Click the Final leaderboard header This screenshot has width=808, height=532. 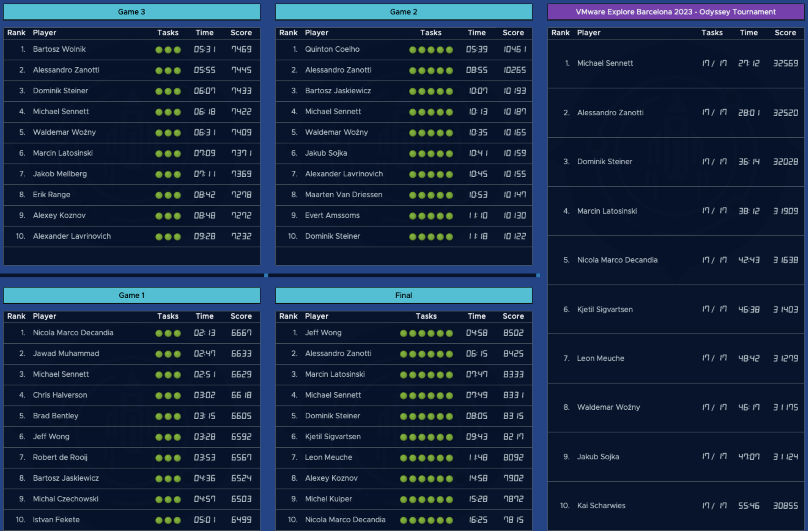point(403,295)
